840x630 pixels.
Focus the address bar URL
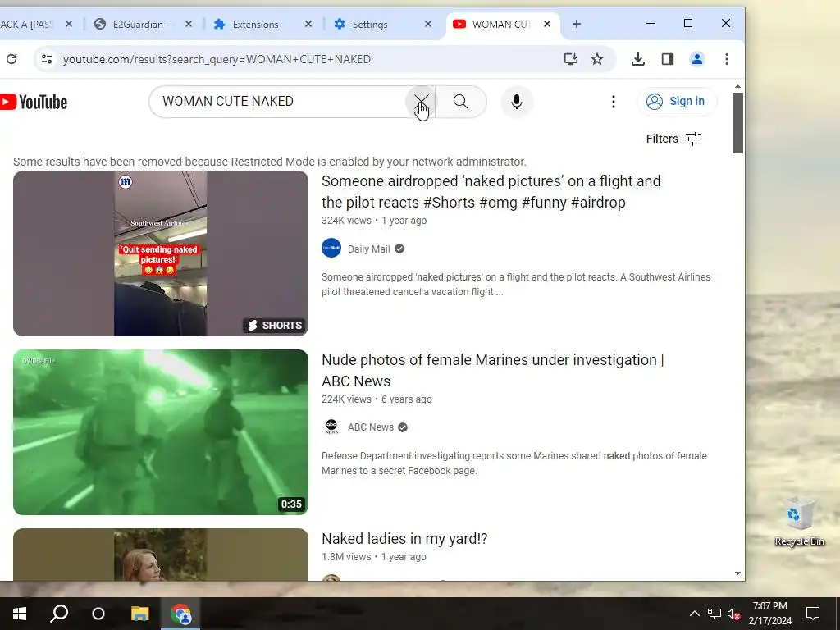coord(217,59)
